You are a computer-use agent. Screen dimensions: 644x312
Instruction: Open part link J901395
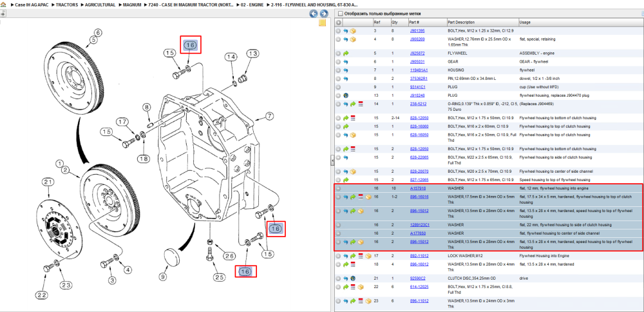tap(417, 31)
